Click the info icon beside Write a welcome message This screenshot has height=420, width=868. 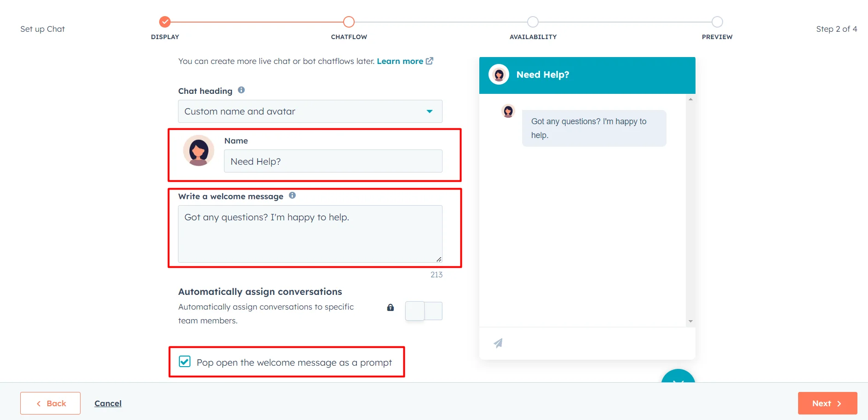(292, 196)
